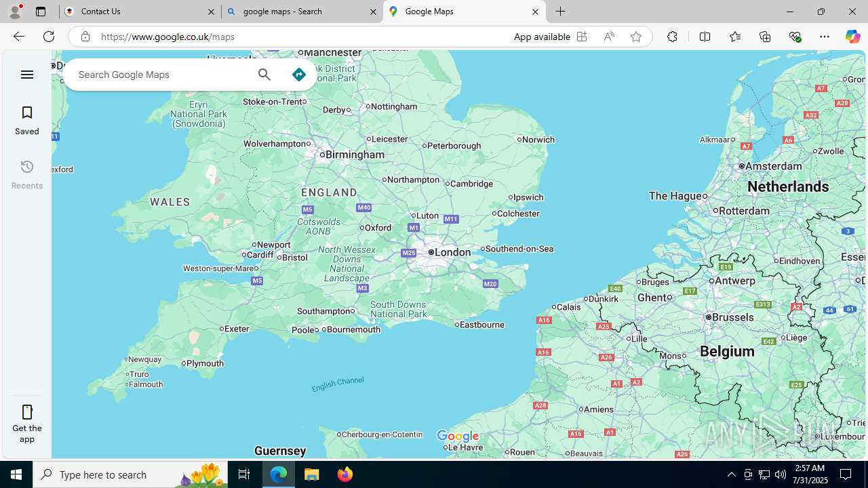Viewport: 868px width, 488px height.
Task: Click the Windows taskbar search box
Action: [x=130, y=474]
